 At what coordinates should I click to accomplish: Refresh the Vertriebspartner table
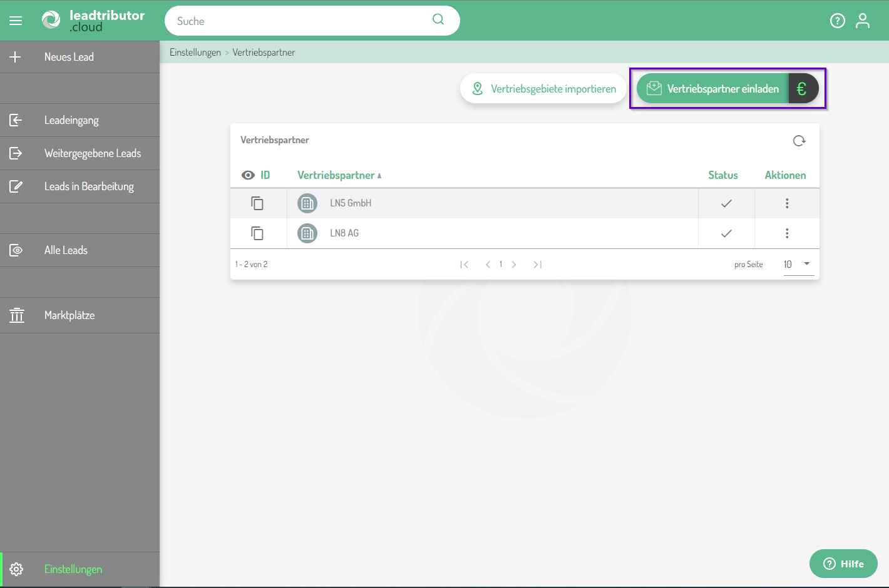[x=799, y=141]
